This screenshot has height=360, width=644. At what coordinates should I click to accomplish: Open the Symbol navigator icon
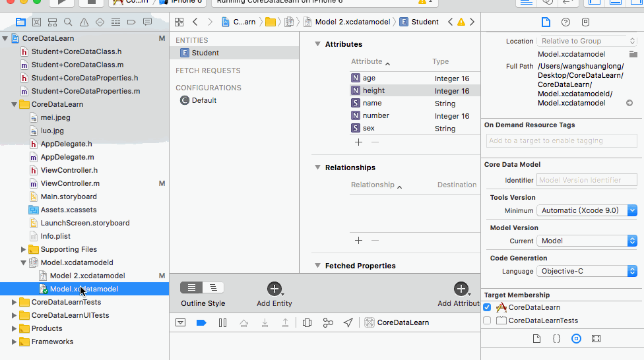52,22
